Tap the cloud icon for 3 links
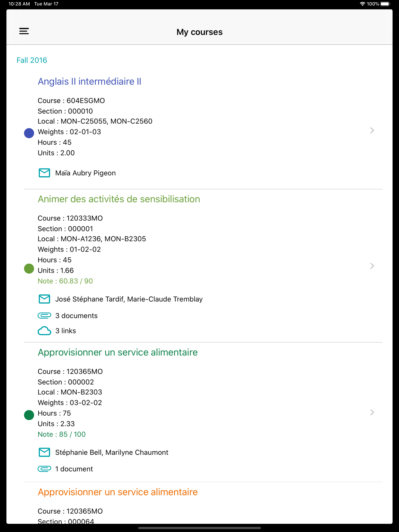Image resolution: width=399 pixels, height=532 pixels. tap(44, 331)
